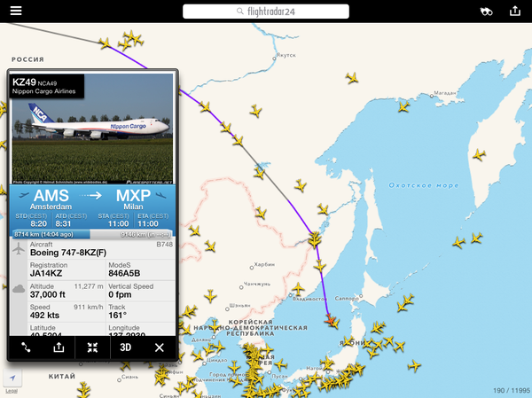The image size is (532, 398).
Task: Open the hamburger menu
Action: coord(16,11)
